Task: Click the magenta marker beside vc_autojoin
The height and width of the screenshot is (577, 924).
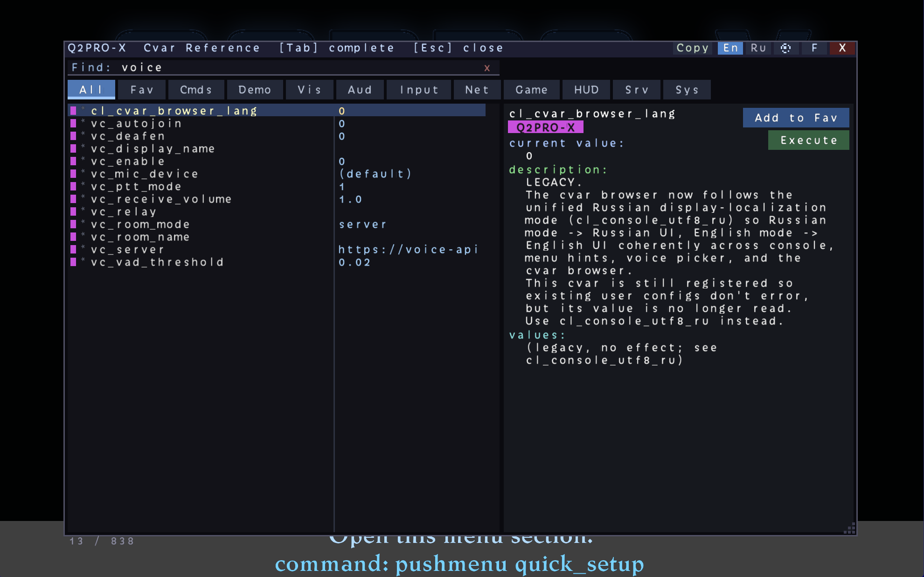Action: (73, 123)
